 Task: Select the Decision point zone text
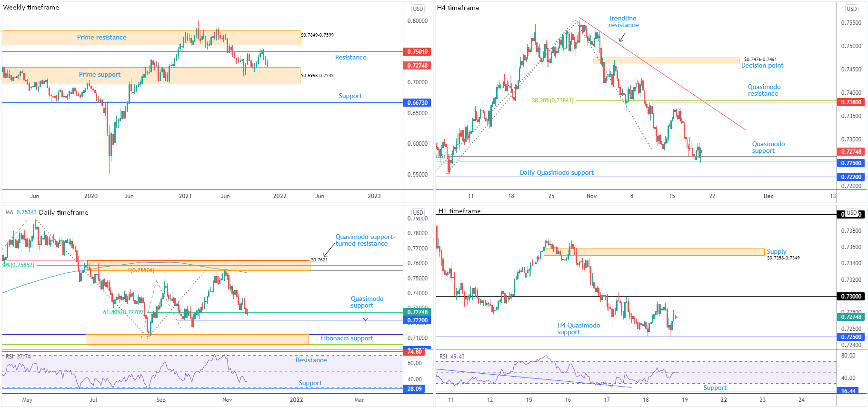(762, 66)
